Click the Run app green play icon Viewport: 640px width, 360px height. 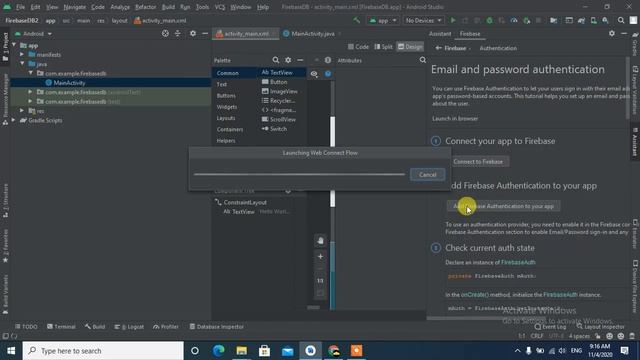coord(453,20)
